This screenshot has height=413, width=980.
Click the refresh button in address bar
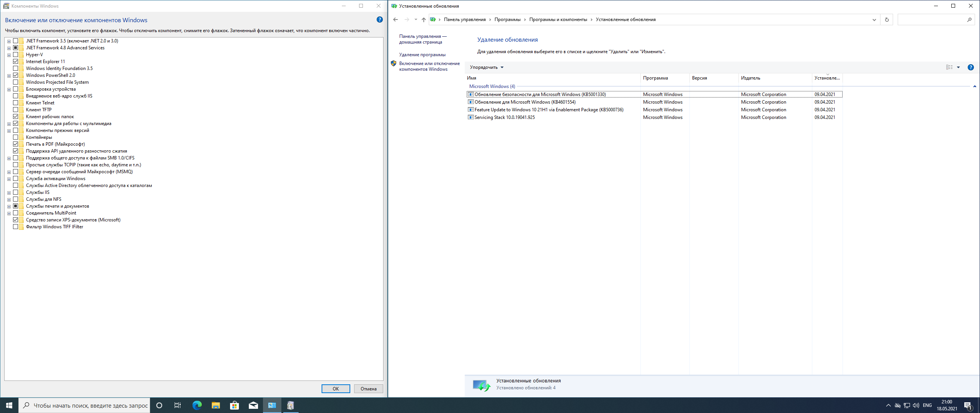click(887, 20)
